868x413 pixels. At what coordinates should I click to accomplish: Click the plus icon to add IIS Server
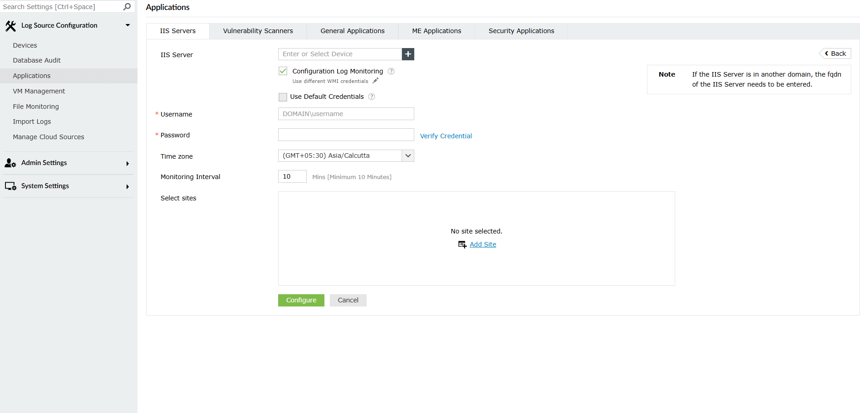click(407, 54)
